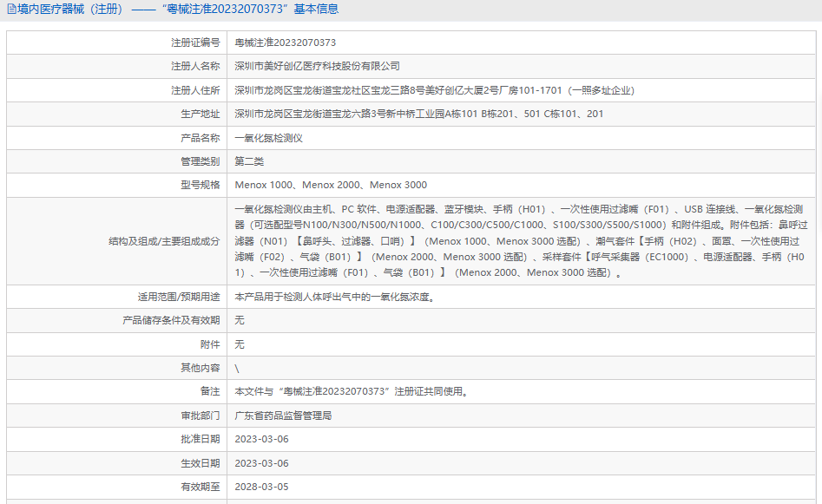822x504 pixels.
Task: Click the label '有效期至'
Action: click(x=201, y=488)
